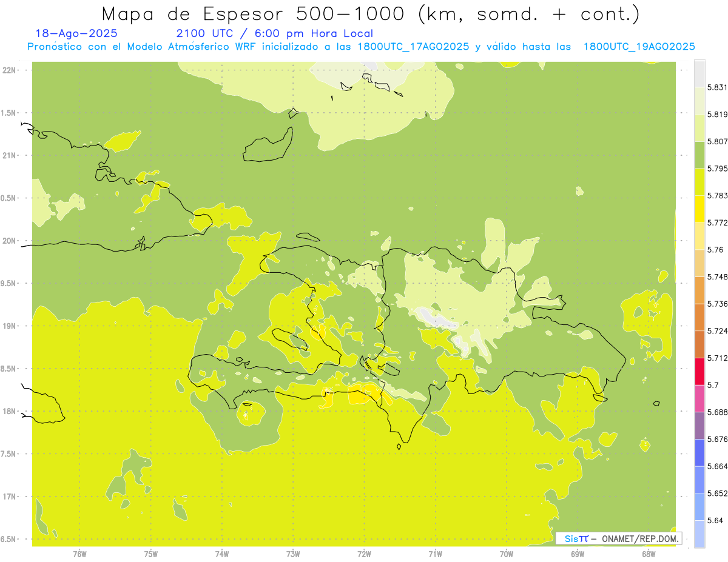
Task: Click the 76W longitude label
Action: pos(79,554)
